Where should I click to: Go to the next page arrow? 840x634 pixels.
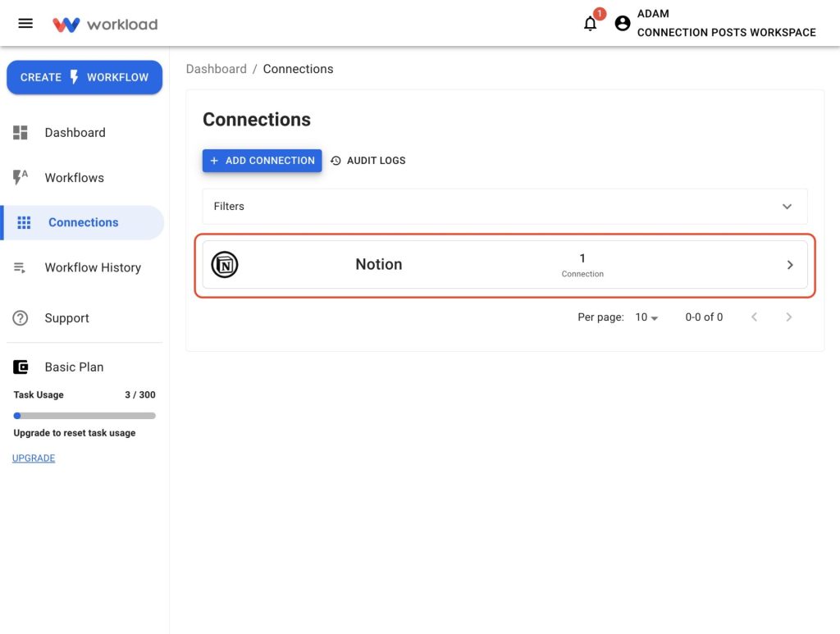[788, 317]
